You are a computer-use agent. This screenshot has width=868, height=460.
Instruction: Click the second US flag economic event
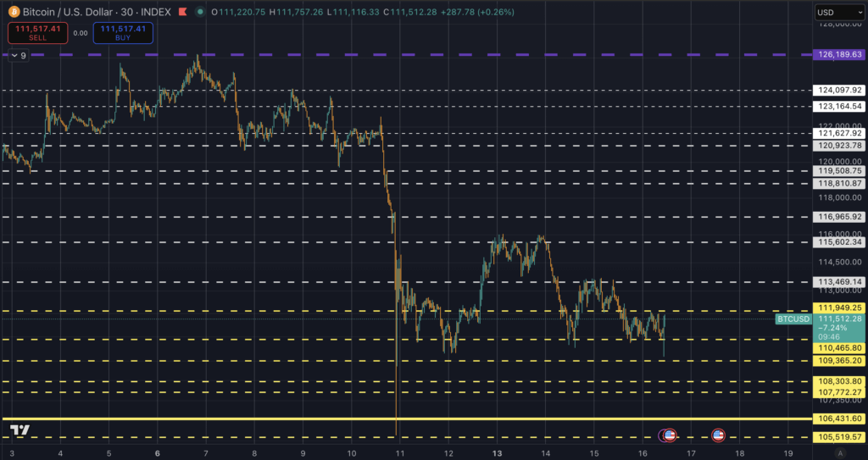(718, 435)
